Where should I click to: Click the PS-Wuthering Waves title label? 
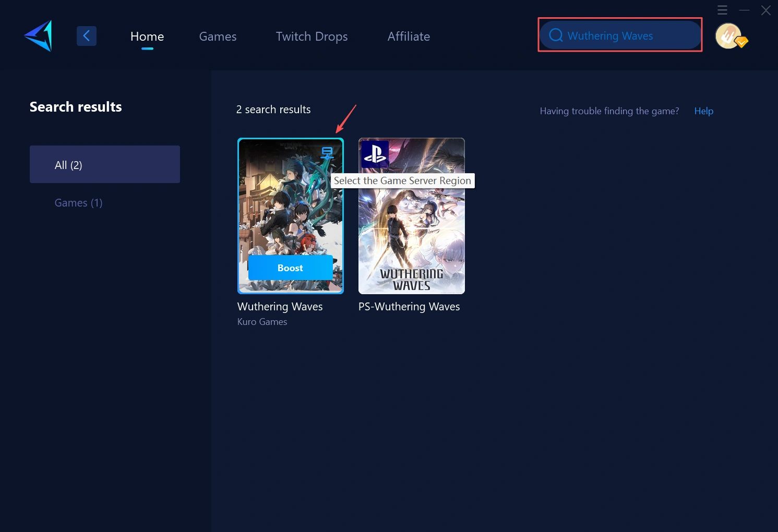tap(409, 307)
